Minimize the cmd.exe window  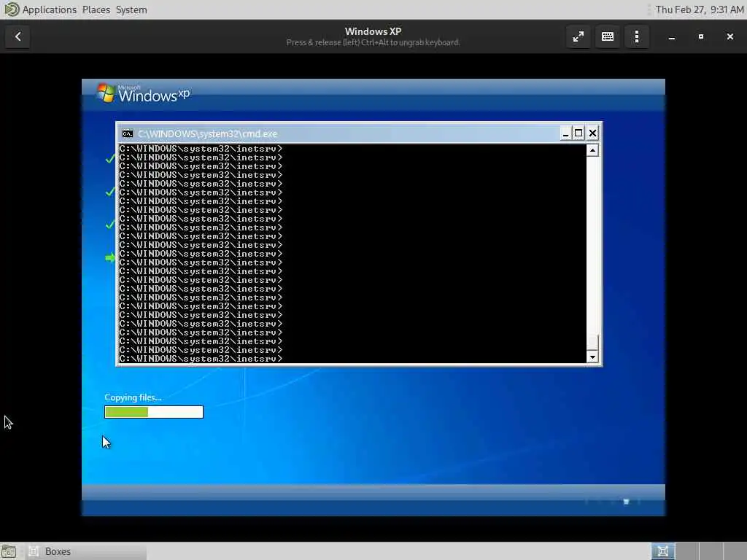[565, 134]
